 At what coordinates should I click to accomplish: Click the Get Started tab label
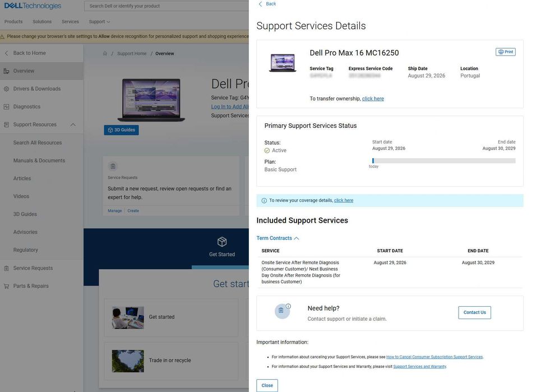tap(222, 255)
